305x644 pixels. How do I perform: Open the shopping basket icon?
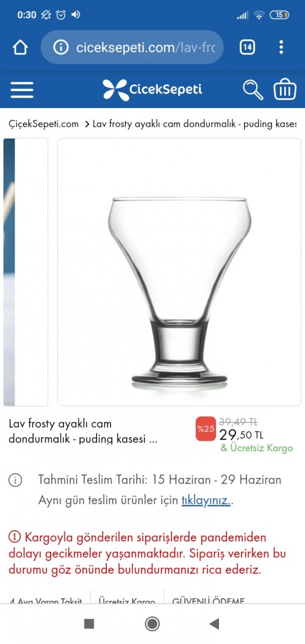tap(285, 90)
